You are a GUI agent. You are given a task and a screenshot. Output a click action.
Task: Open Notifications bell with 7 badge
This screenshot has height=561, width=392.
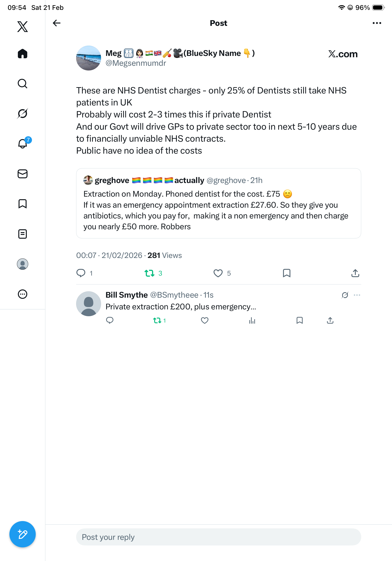click(23, 144)
